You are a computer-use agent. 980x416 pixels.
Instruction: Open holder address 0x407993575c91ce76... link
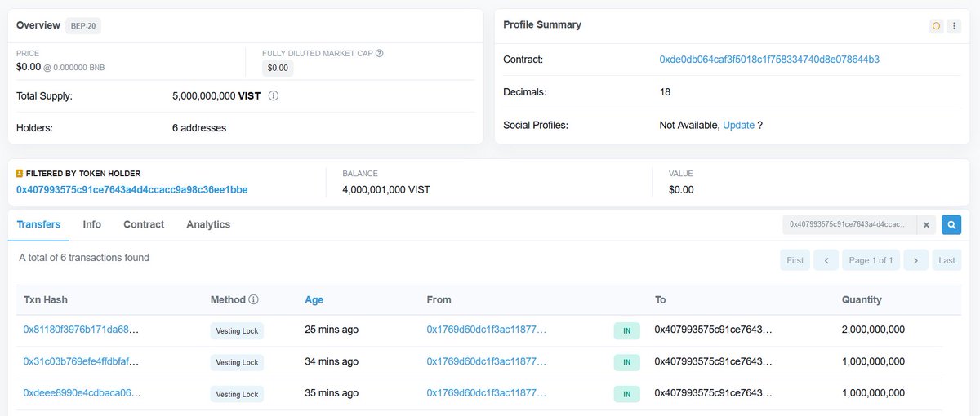tap(131, 189)
